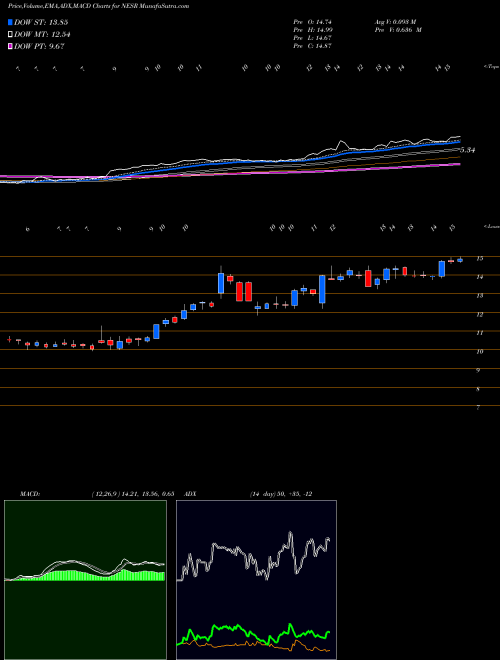
Task: Click the 'Pre L: 14.67' low value
Action: tap(312, 38)
